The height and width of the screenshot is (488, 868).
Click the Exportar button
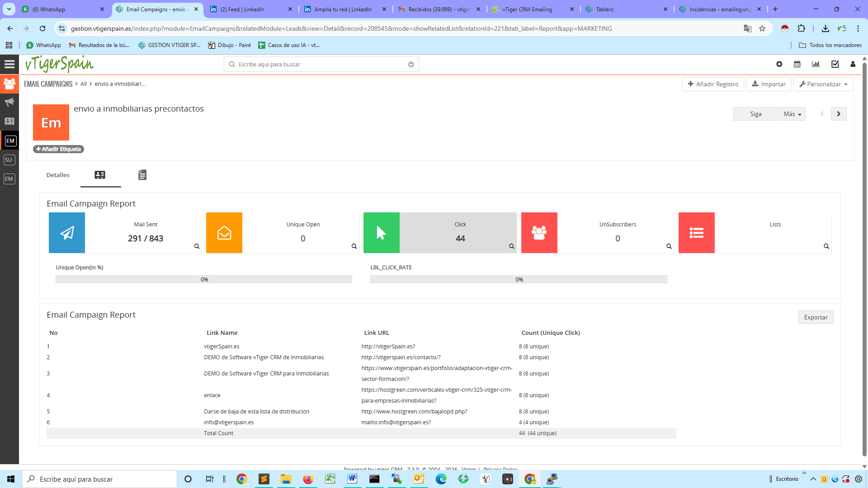[x=815, y=317]
